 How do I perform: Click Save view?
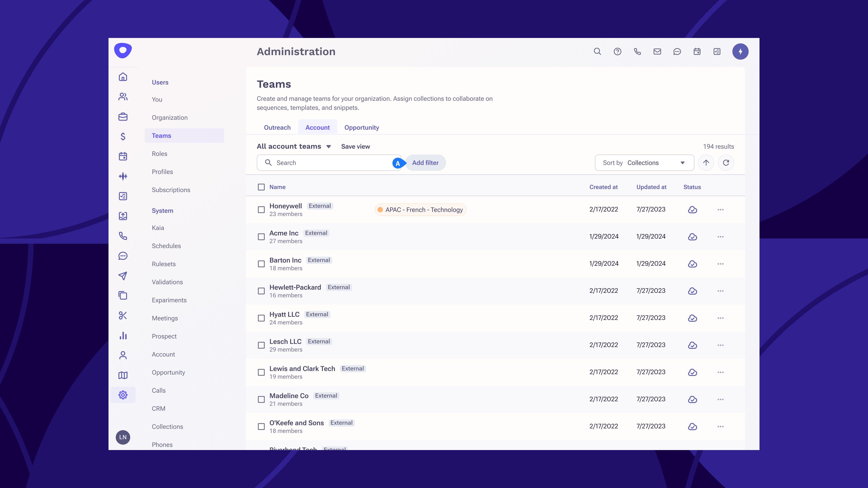(x=356, y=146)
